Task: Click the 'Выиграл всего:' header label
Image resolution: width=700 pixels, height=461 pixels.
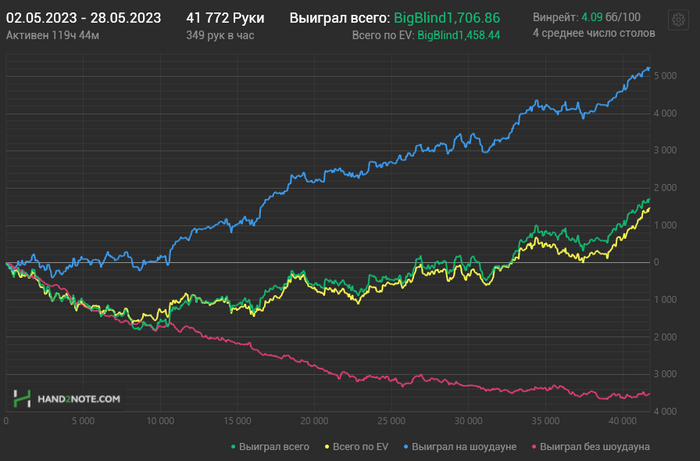Action: [340, 18]
